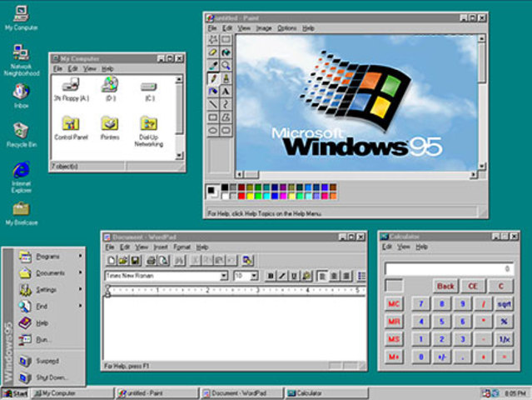
Task: Toggle Center alignment in WordPad format bar
Action: click(334, 276)
